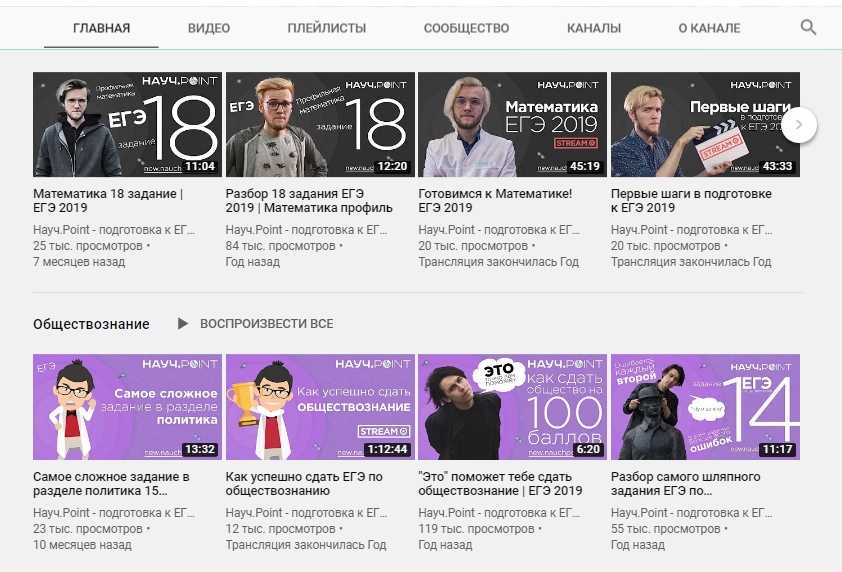842x572 pixels.
Task: Click the next carousel arrow button
Action: point(799,125)
